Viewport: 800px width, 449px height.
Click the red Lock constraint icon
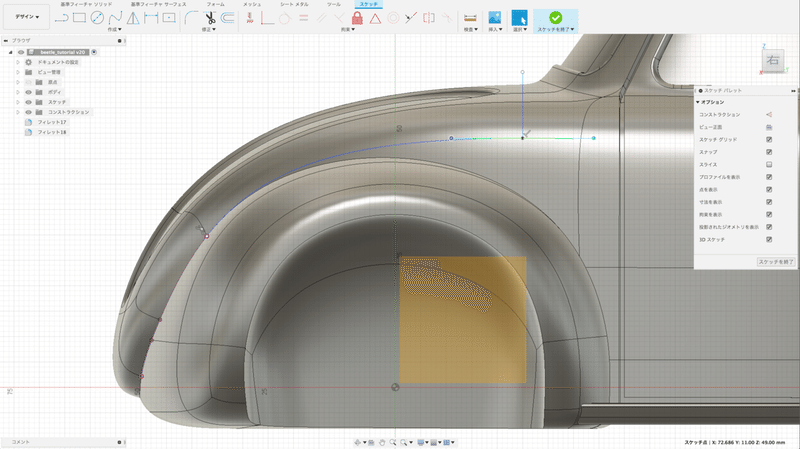coord(357,17)
